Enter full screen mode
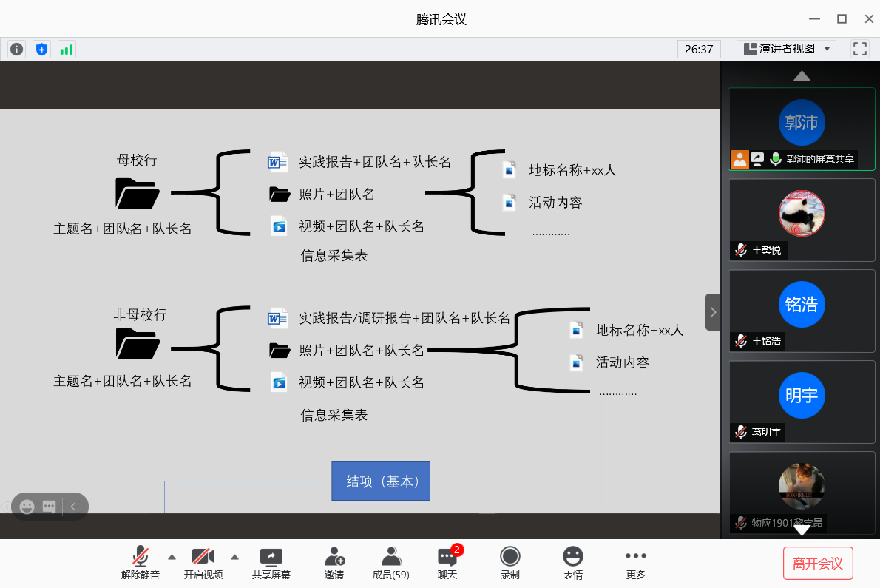This screenshot has width=880, height=588. pyautogui.click(x=859, y=49)
